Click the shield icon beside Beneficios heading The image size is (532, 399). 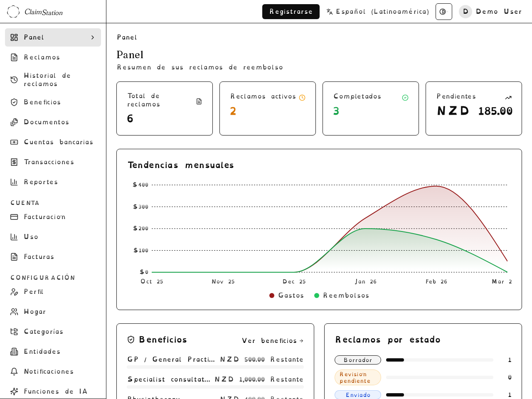coord(131,340)
